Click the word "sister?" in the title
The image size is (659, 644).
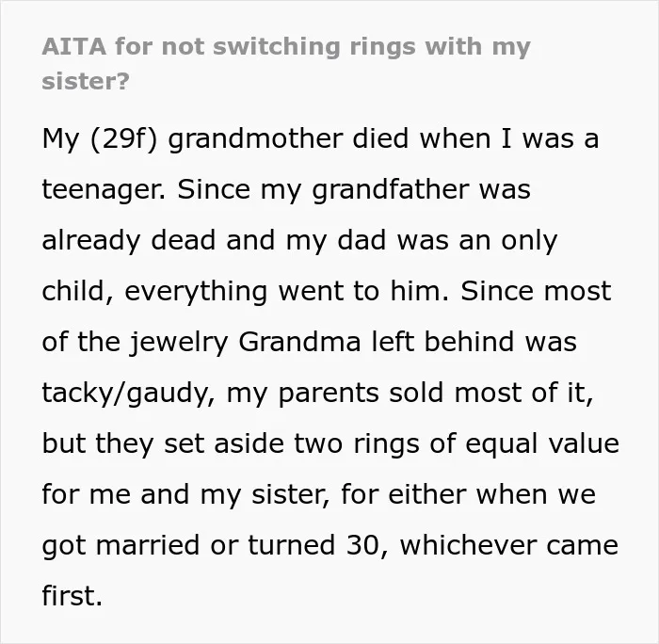86,81
